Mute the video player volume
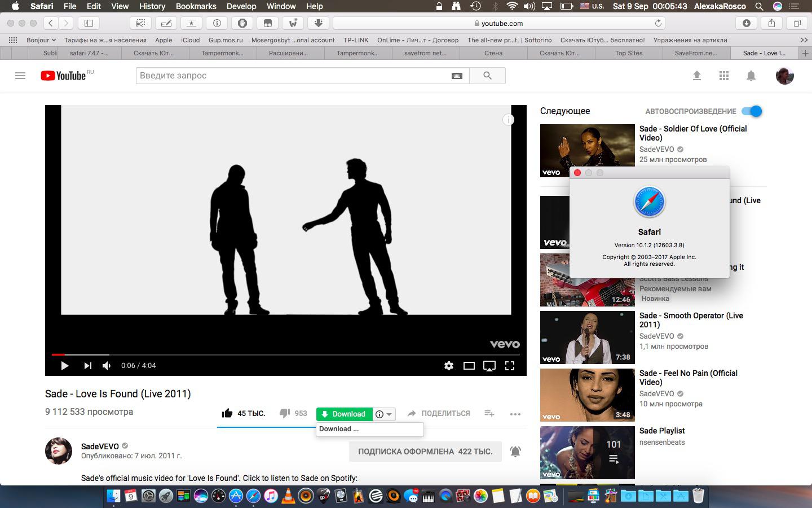Screen dimensions: 812x508 point(107,366)
